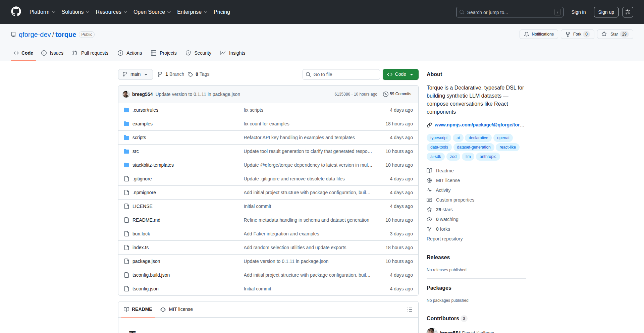Expand the Solutions menu

[75, 12]
